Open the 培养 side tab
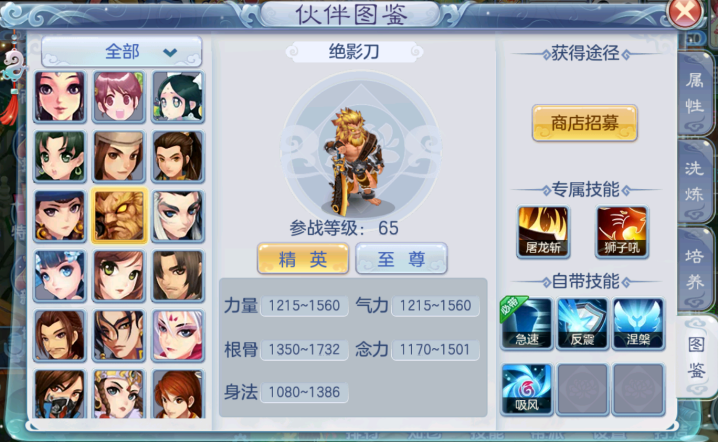 [695, 269]
